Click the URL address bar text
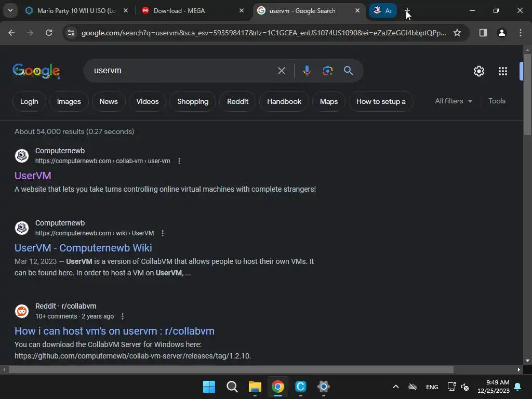 263,33
